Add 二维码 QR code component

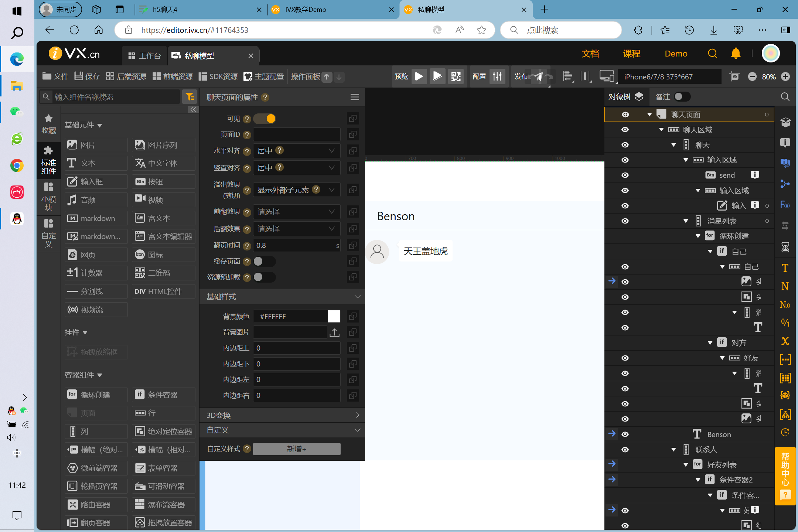pos(164,273)
